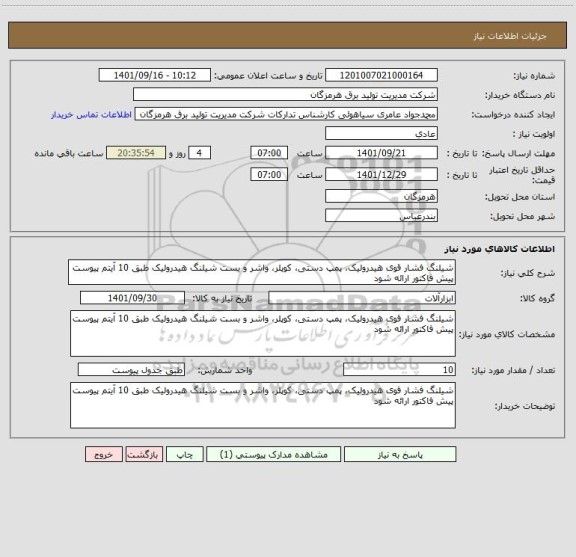The image size is (576, 557).
Task: Click the response deadline date 1401/09/21
Action: tap(381, 153)
